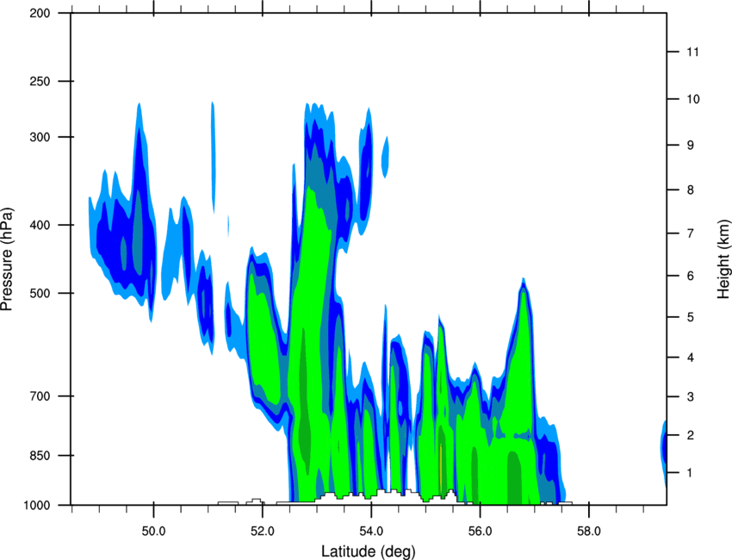Click the 5 km height label
732x560 pixels.
691,318
